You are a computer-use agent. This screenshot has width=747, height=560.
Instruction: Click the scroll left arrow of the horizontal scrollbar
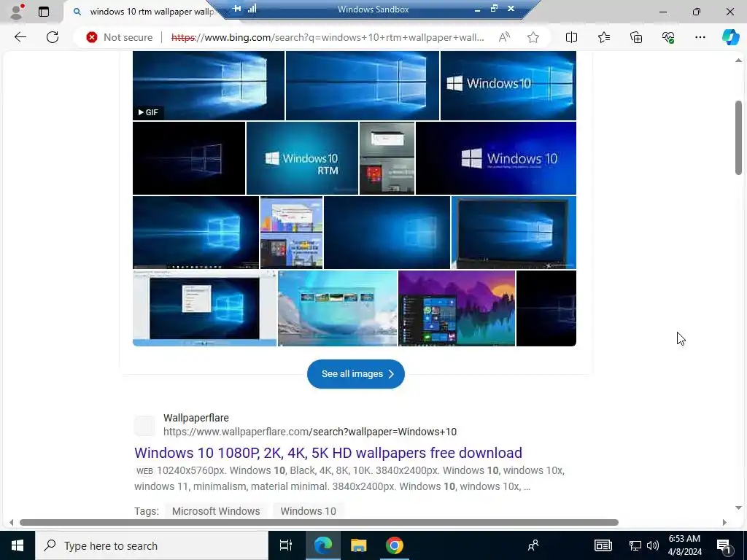[12, 522]
